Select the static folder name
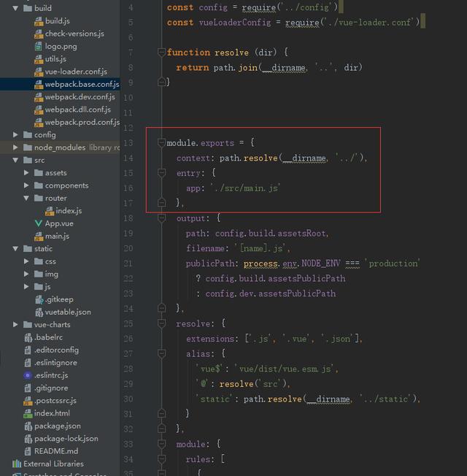 coord(43,249)
